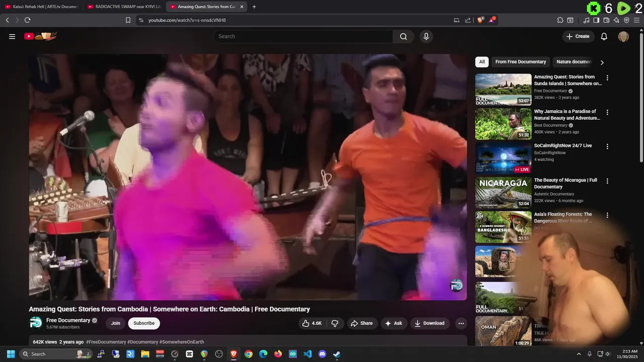Bookmark this page in the address bar
This screenshot has width=644, height=362.
128,20
